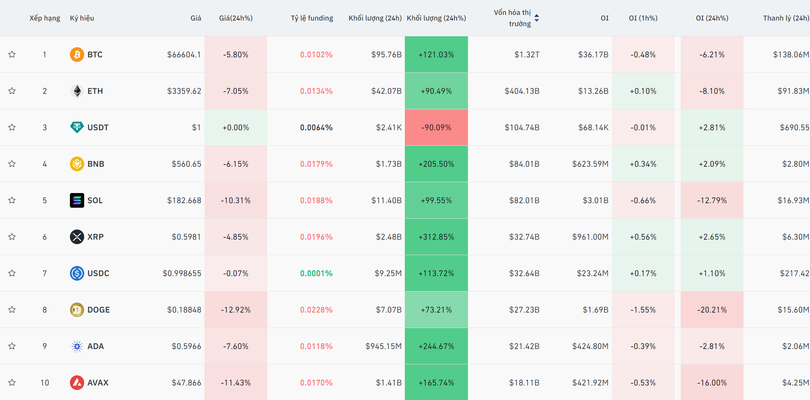Click the Tether (USDT) coin icon

77,128
